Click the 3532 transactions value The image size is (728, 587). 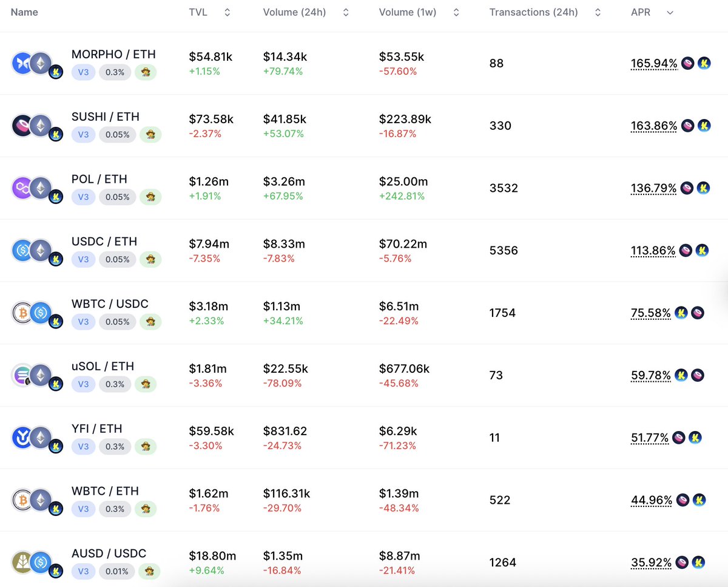point(504,188)
